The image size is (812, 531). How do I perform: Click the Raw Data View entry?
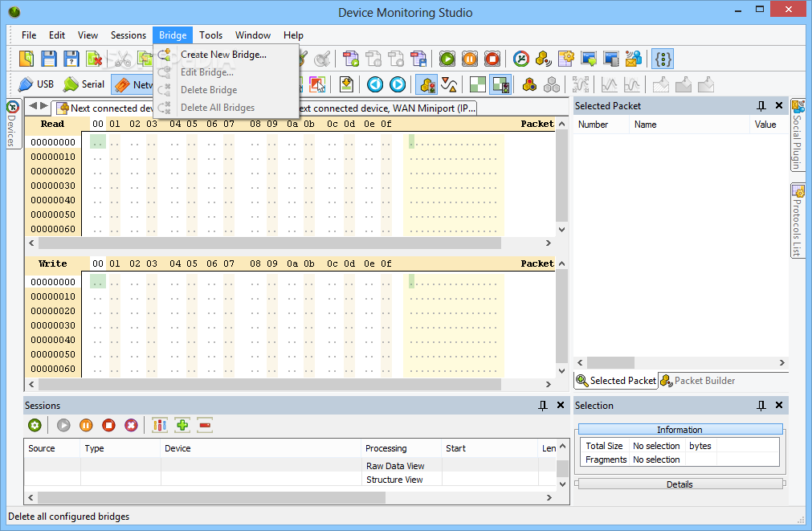(396, 466)
